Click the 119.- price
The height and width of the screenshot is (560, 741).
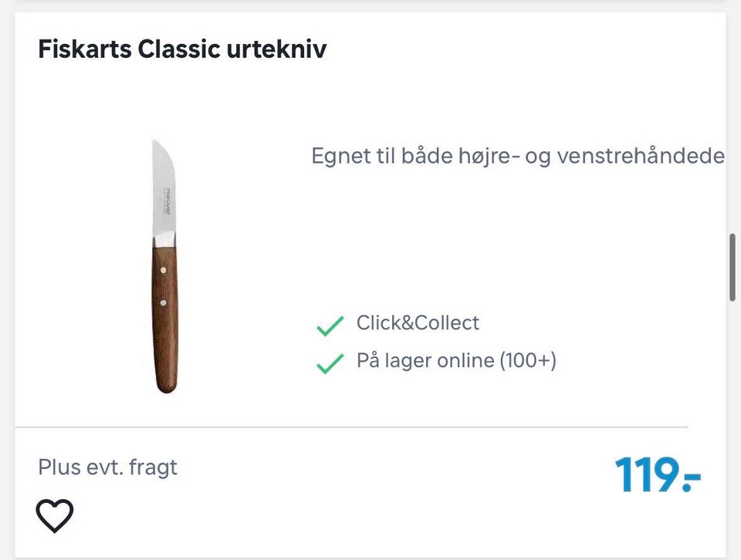coord(657,475)
